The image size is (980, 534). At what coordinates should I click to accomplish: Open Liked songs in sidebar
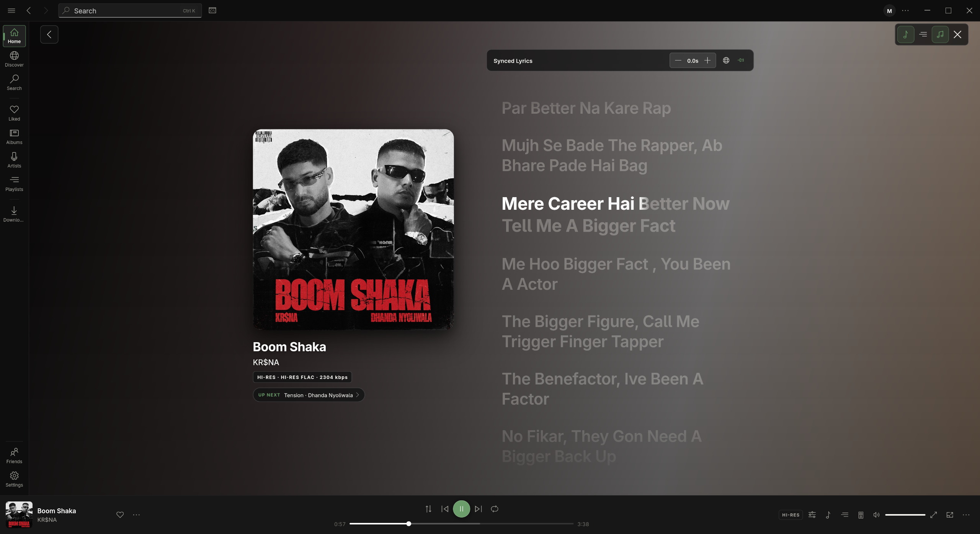pyautogui.click(x=14, y=113)
